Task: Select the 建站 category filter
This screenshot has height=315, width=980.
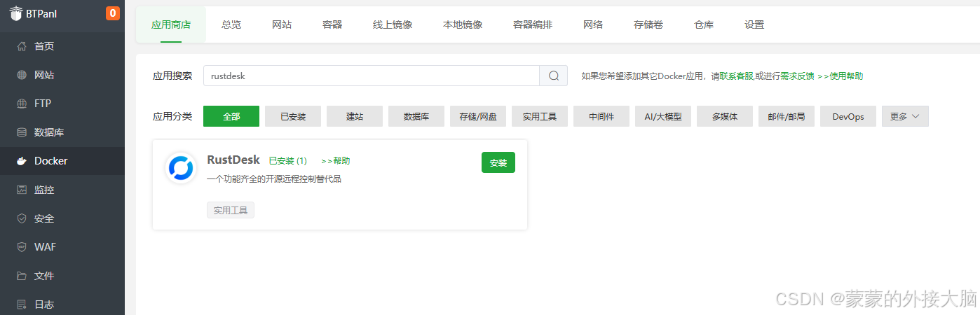Action: tap(355, 116)
